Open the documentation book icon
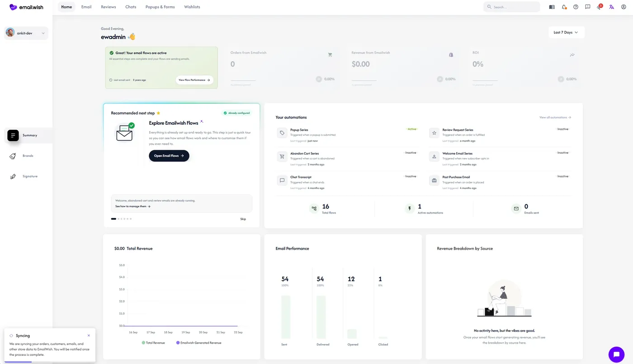 pos(552,7)
